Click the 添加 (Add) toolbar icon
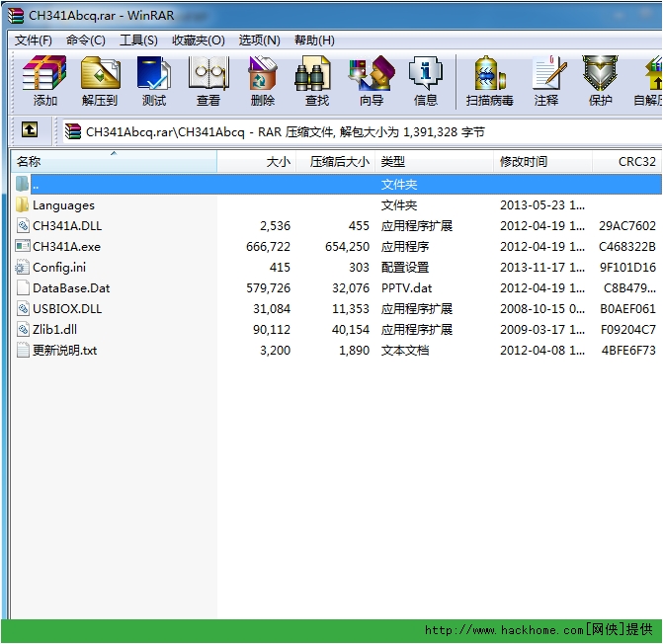Viewport: 663px width, 644px height. (44, 73)
